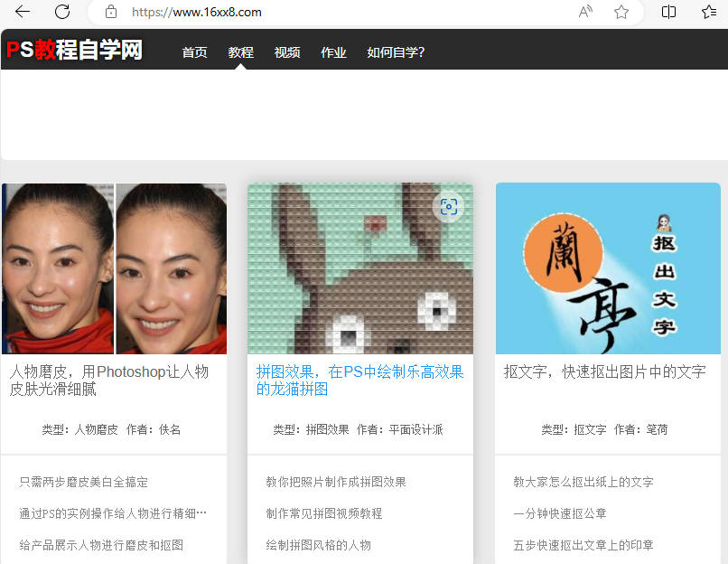Open link 一分钟快速抠公章

pyautogui.click(x=560, y=513)
